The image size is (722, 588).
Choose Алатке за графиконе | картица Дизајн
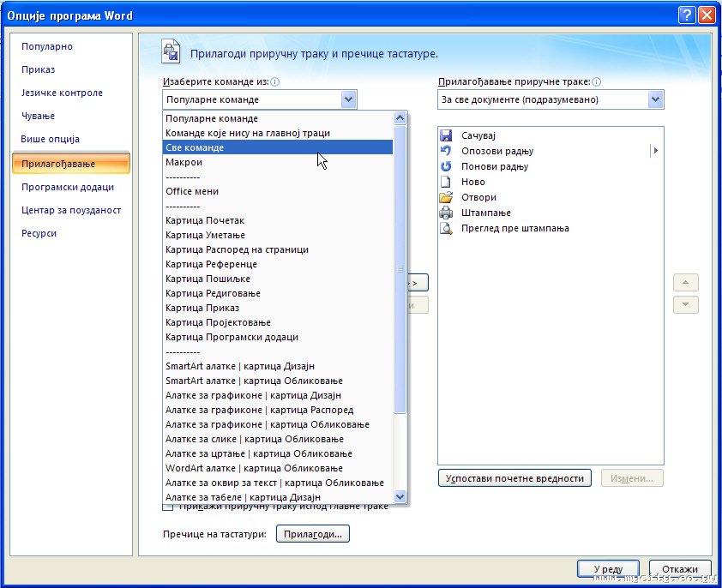coord(278,395)
